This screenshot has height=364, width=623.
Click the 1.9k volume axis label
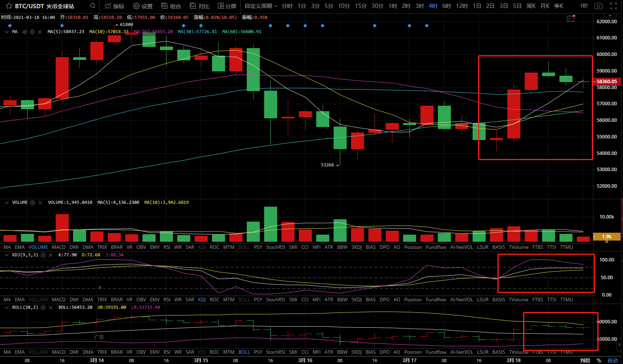click(607, 237)
